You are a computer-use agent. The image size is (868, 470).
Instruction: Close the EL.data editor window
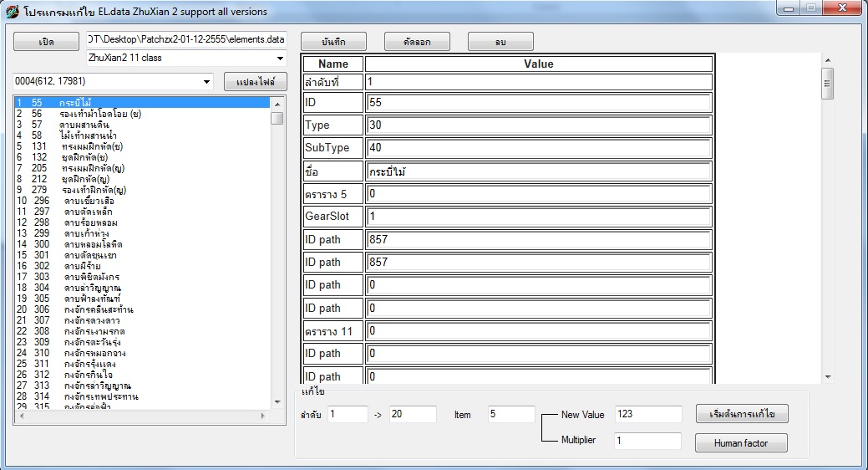pos(843,8)
